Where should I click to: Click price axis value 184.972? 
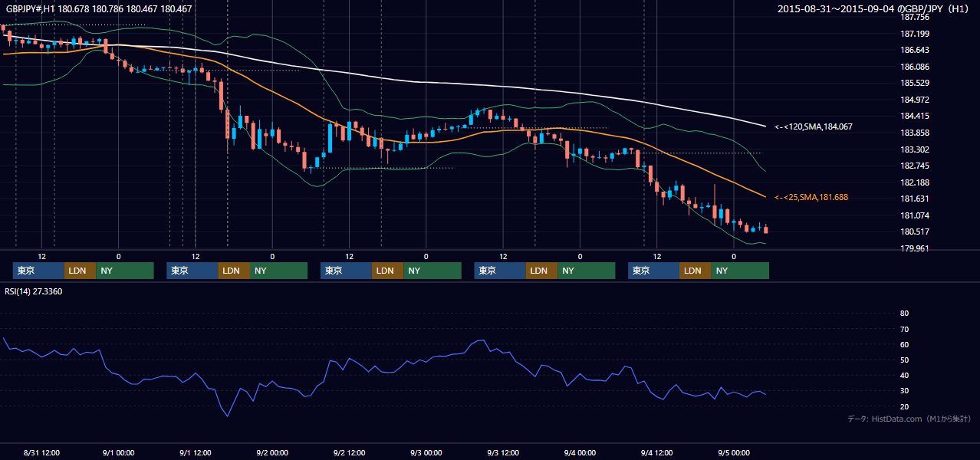click(x=916, y=100)
